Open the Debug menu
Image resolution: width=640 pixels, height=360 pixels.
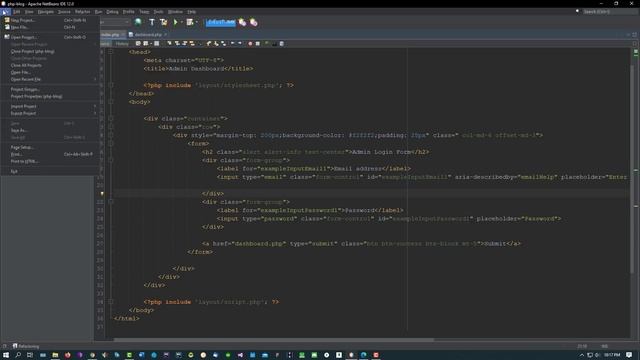pyautogui.click(x=112, y=11)
